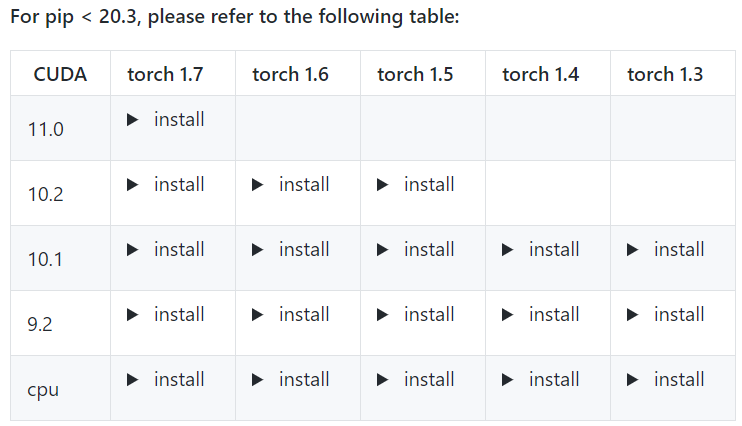Expand install for CUDA 10.1 torch 1.4
The height and width of the screenshot is (426, 742).
(542, 250)
